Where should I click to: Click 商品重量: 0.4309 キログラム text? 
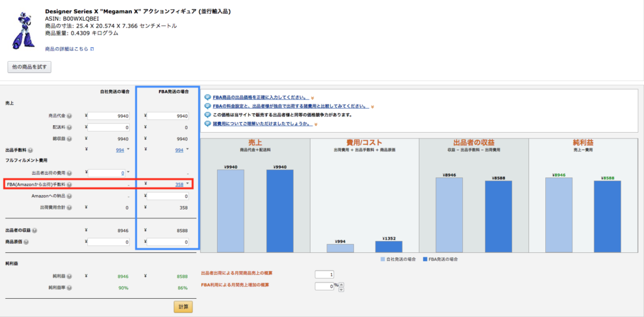(x=82, y=33)
